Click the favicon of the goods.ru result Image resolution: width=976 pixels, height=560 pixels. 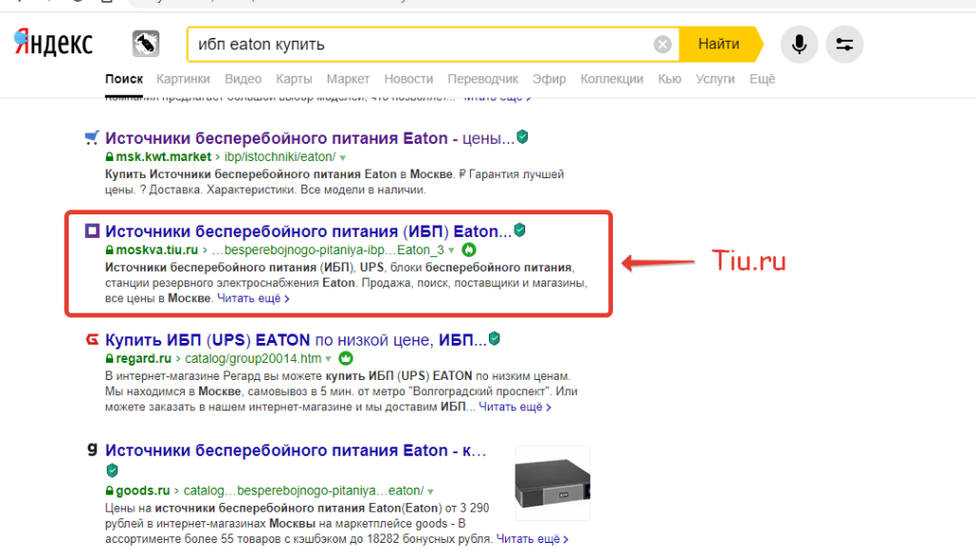92,450
